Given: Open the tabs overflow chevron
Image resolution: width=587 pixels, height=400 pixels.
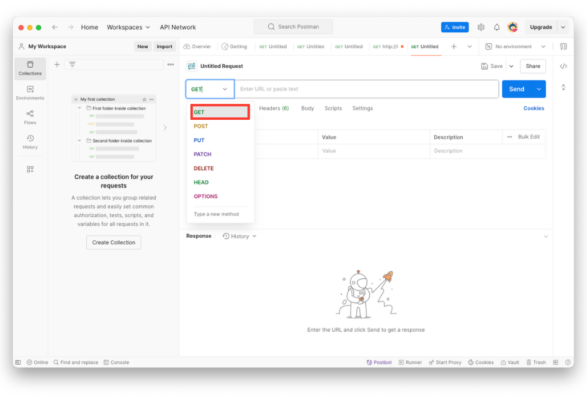Looking at the screenshot, I should [469, 46].
